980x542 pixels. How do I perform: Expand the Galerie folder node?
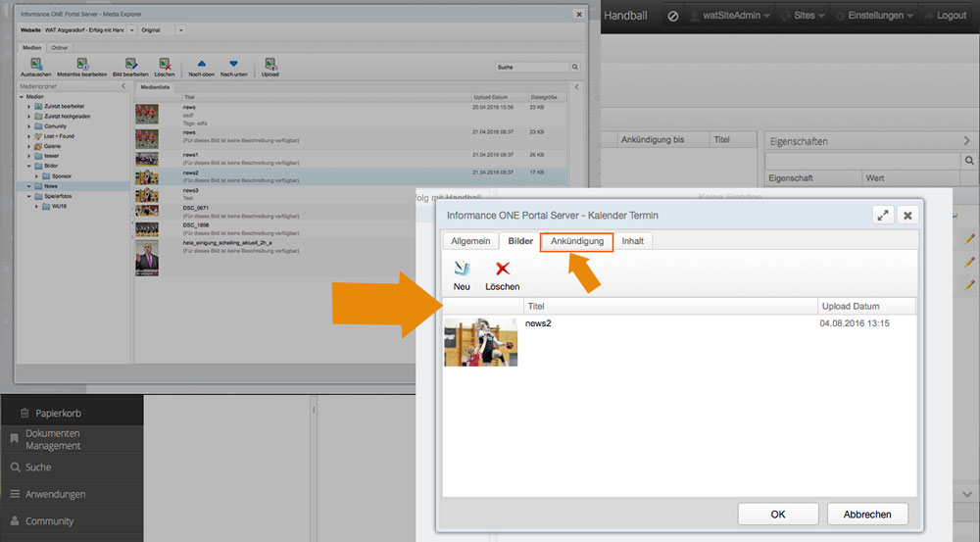28,146
